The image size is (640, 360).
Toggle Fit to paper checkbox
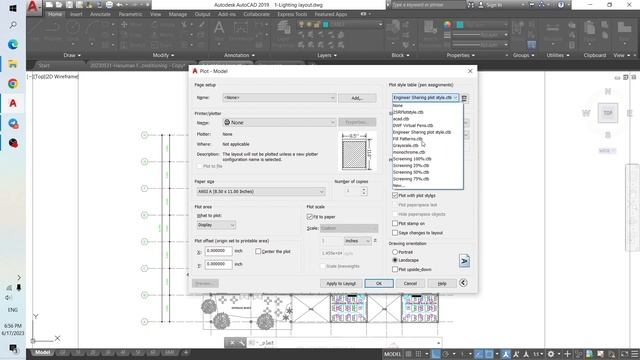[x=309, y=217]
